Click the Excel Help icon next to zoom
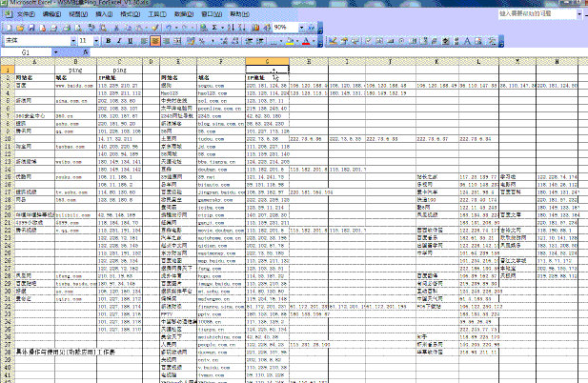The height and width of the screenshot is (383, 588). pyautogui.click(x=312, y=28)
